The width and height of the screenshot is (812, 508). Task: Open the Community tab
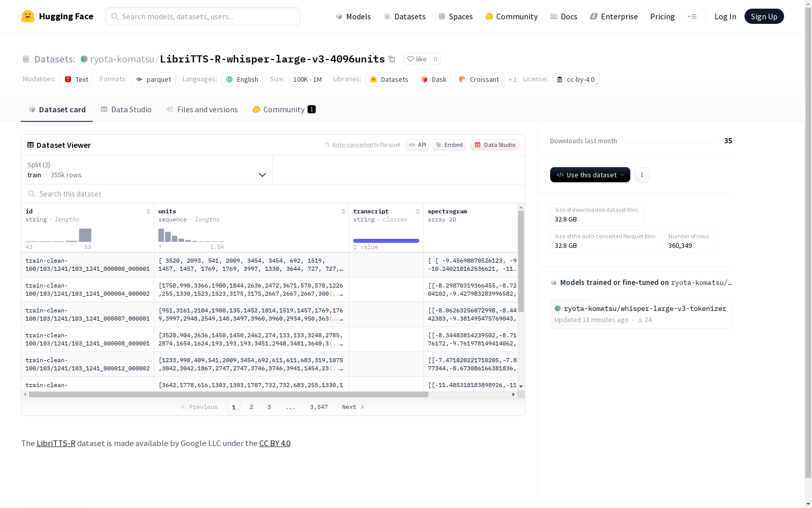(x=284, y=109)
